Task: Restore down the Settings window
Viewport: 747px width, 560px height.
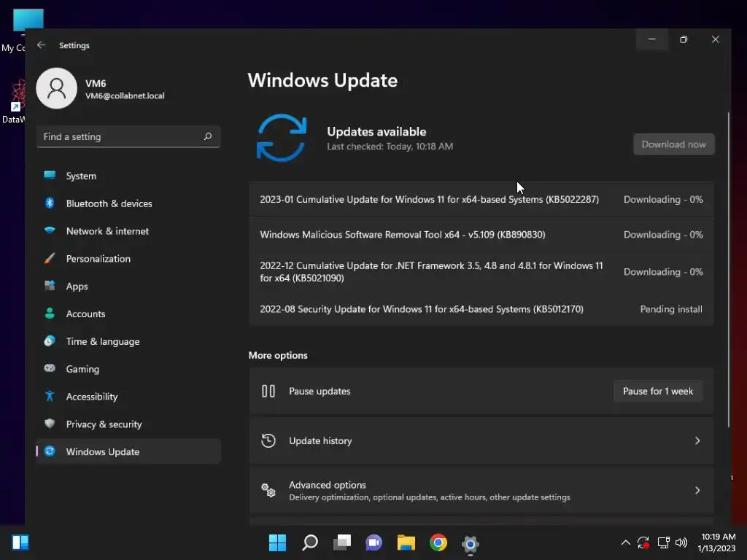Action: tap(684, 39)
